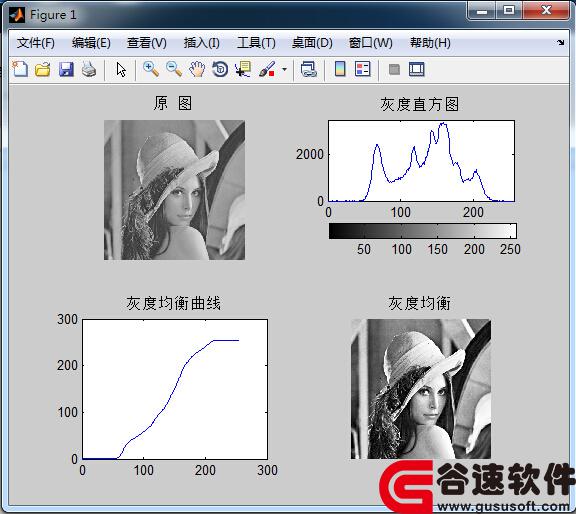Insert a colorbar using the toolbar icon
The image size is (576, 514).
(340, 69)
